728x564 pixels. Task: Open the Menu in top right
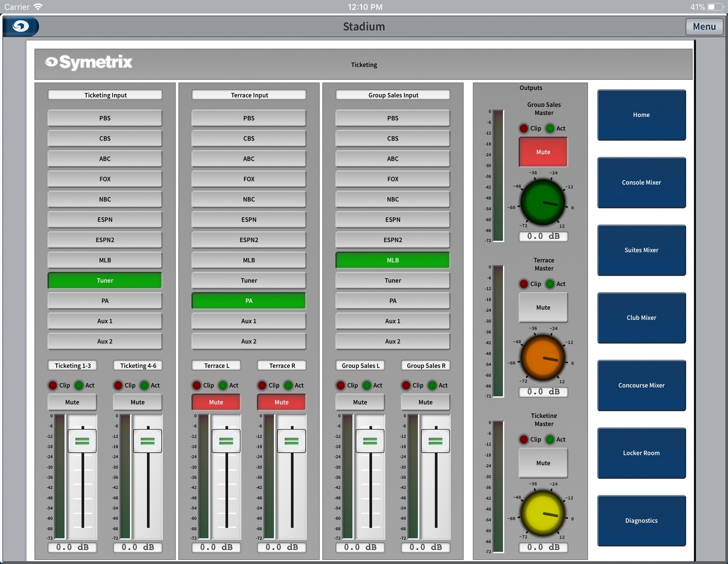pos(704,27)
